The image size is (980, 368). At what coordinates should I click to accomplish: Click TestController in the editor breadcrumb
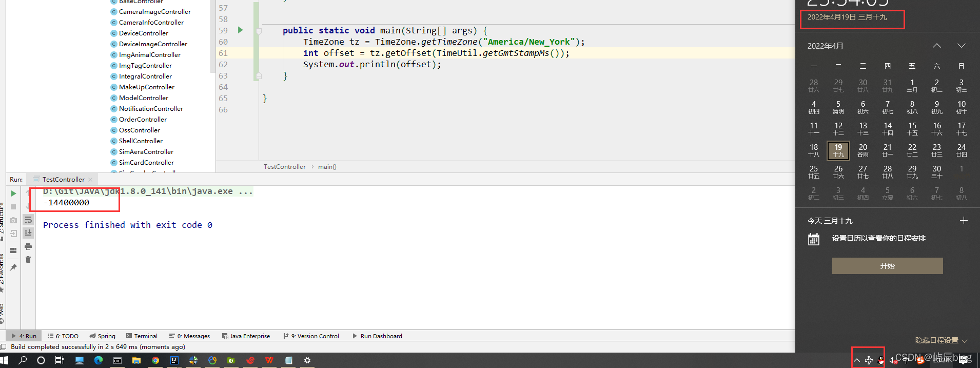pyautogui.click(x=284, y=167)
